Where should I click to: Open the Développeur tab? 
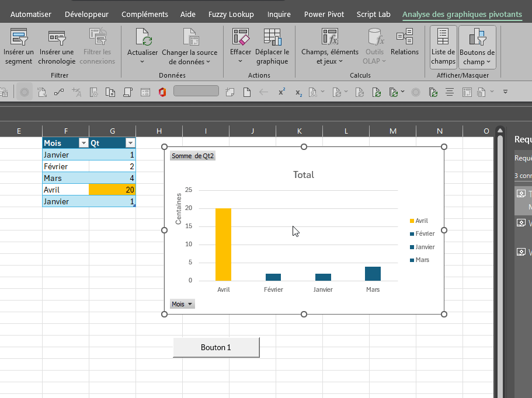[86, 14]
